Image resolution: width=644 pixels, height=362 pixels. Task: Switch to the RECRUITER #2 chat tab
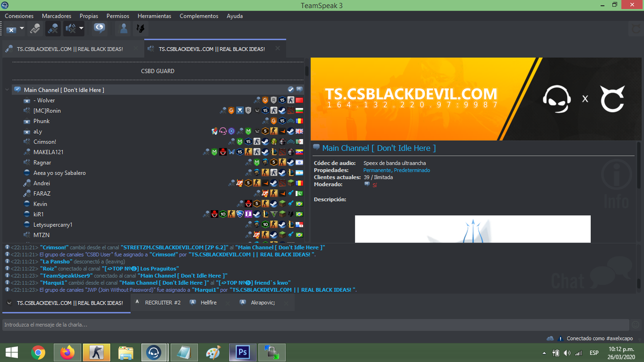tap(158, 303)
